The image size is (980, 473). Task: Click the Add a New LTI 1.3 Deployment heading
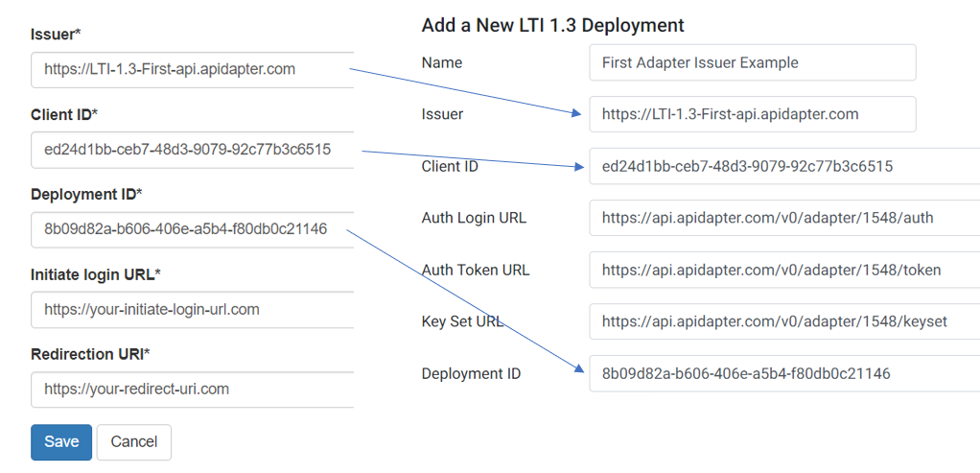tap(552, 25)
